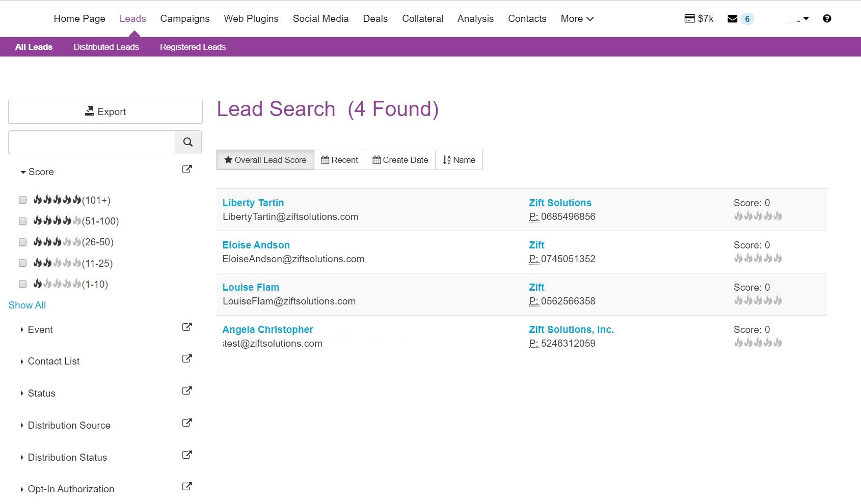The height and width of the screenshot is (504, 861).
Task: Click the magnifying glass search icon
Action: pos(187,142)
